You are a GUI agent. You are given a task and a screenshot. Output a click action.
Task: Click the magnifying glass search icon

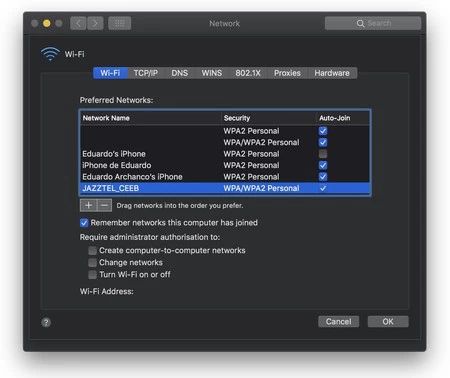[x=360, y=23]
